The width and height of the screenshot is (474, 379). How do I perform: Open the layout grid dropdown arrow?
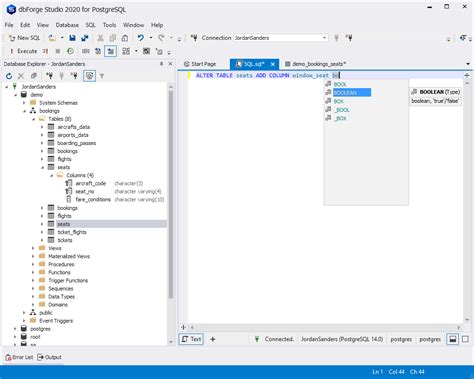click(136, 51)
